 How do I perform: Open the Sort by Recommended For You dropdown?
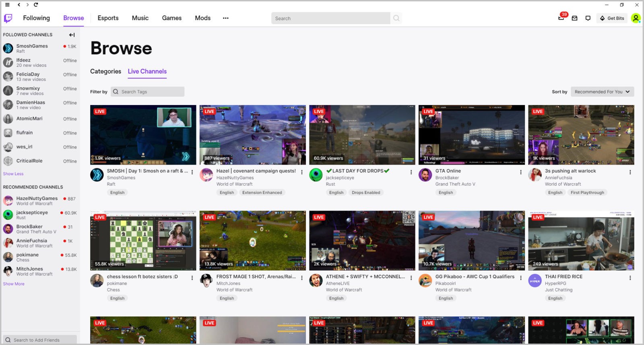(603, 92)
